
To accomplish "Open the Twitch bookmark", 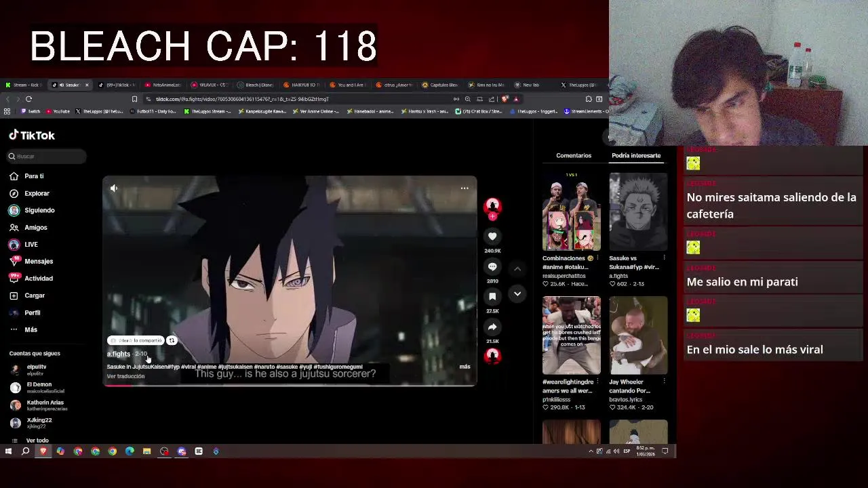I will click(x=31, y=111).
